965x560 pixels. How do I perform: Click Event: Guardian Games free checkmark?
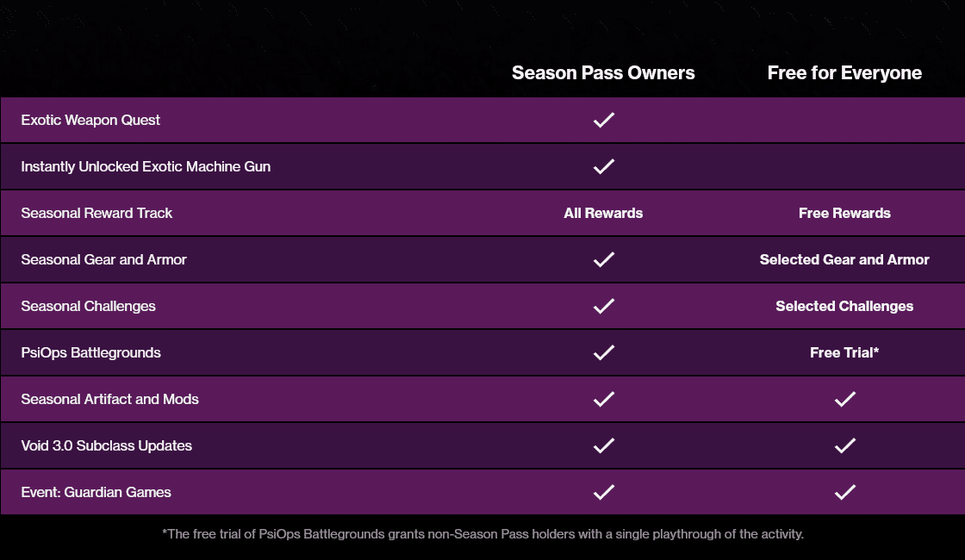pos(844,492)
